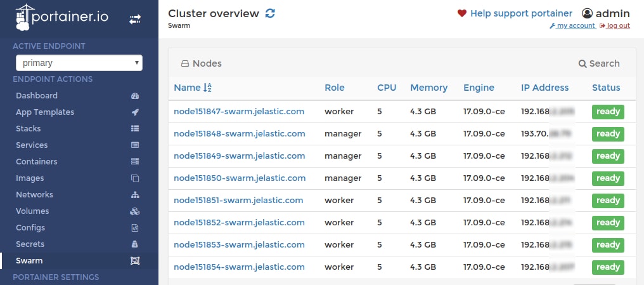Open node151853-swarm.jelastic.com
The width and height of the screenshot is (644, 285).
click(x=239, y=245)
